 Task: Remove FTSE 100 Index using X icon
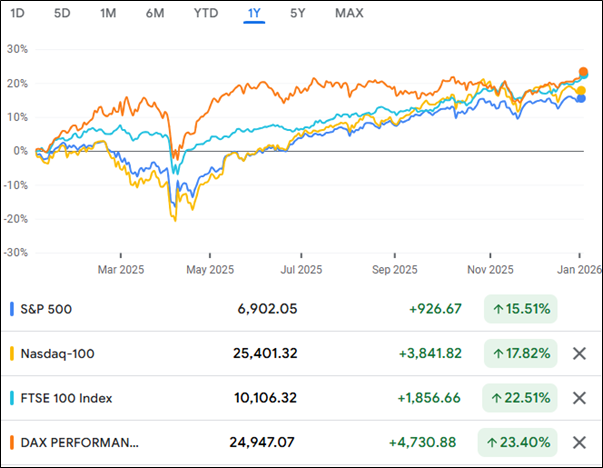578,398
